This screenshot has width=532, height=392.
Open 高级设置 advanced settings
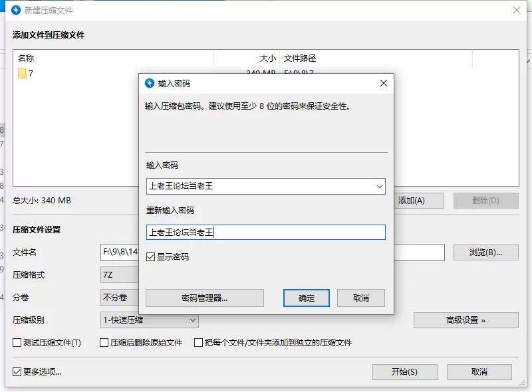point(466,320)
